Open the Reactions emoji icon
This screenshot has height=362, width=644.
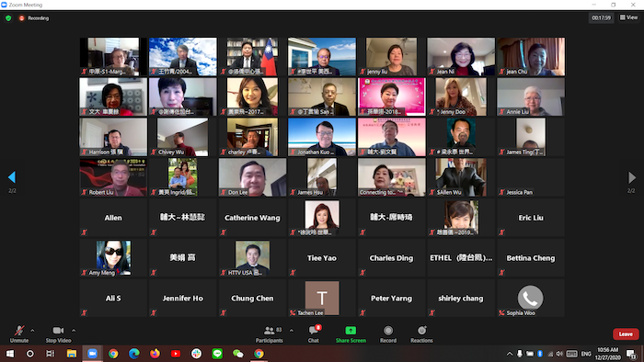[x=421, y=331]
